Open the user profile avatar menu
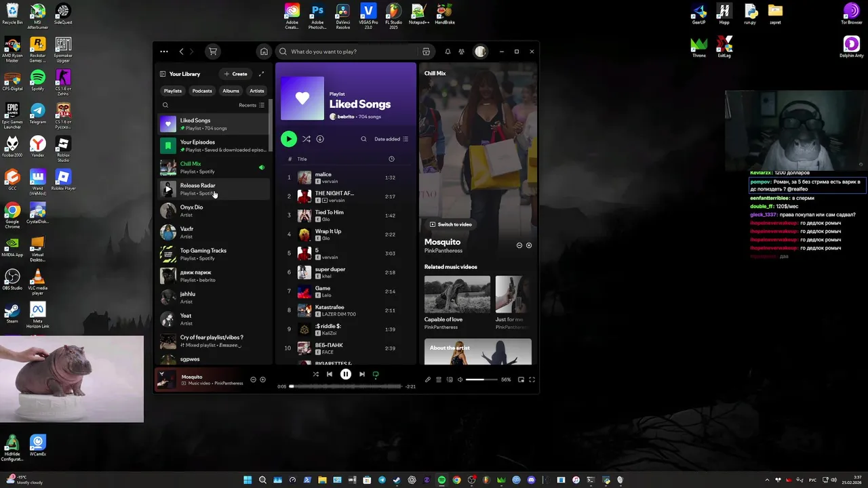 tap(480, 52)
